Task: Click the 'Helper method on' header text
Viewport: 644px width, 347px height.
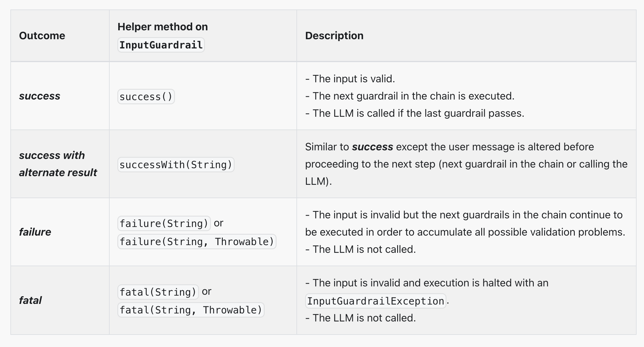Action: (162, 27)
